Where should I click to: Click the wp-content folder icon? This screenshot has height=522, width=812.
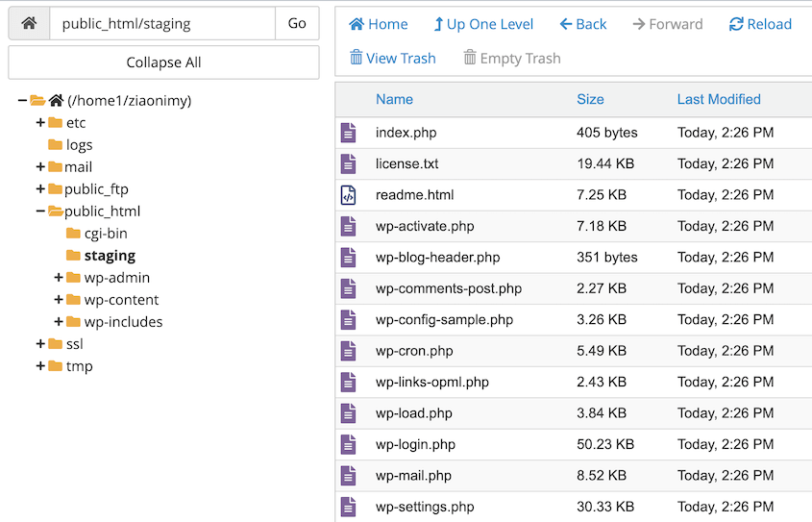[x=74, y=300]
